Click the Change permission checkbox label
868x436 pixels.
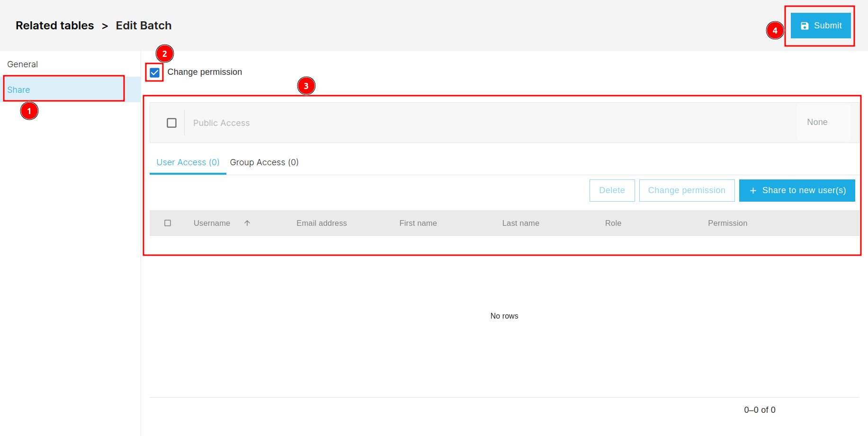[x=205, y=72]
